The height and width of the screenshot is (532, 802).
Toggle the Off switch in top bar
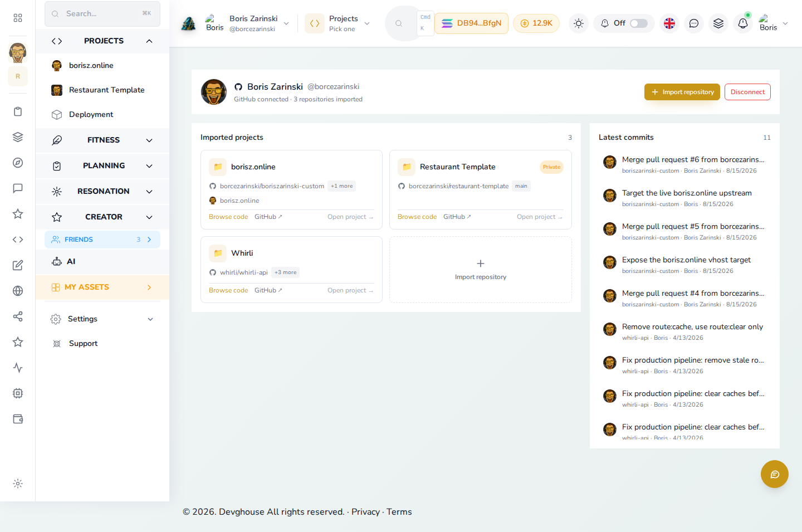(x=639, y=23)
